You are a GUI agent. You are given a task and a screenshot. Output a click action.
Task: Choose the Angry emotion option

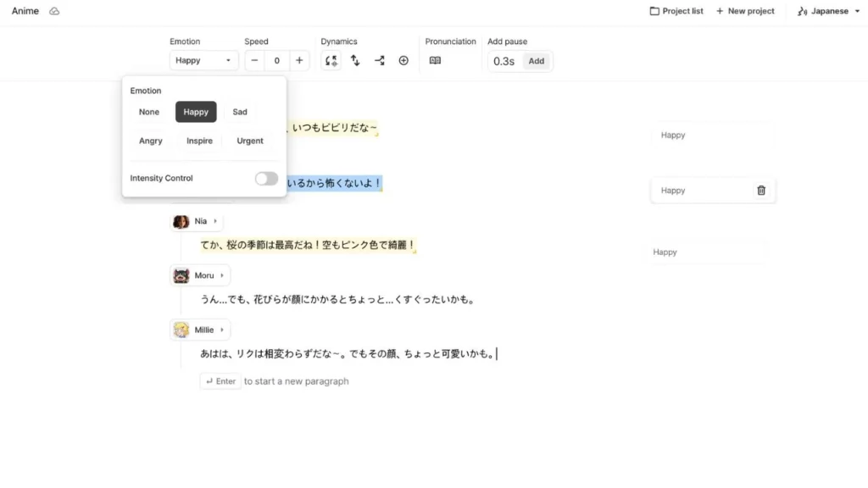tap(151, 141)
